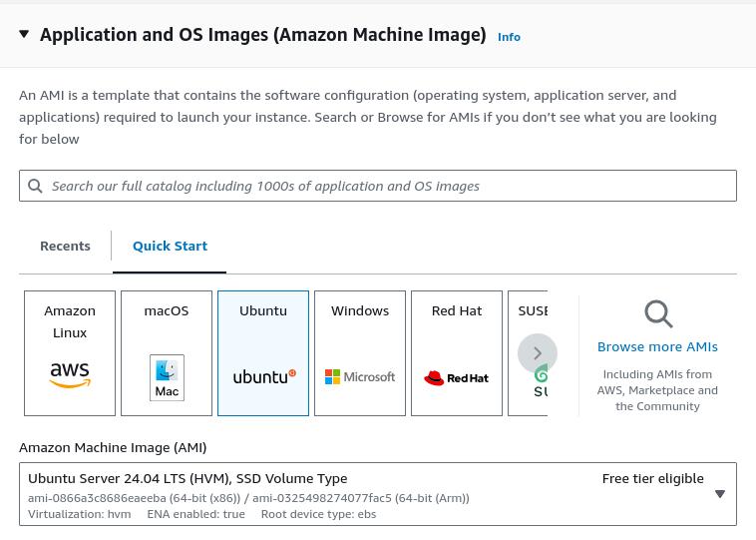This screenshot has width=756, height=540.
Task: Open the Browse more AMIs link
Action: pos(657,347)
